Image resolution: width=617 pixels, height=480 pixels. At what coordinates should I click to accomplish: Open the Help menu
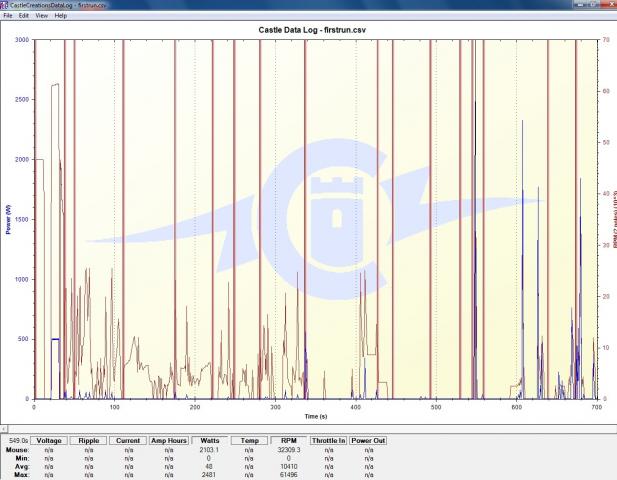pos(61,16)
